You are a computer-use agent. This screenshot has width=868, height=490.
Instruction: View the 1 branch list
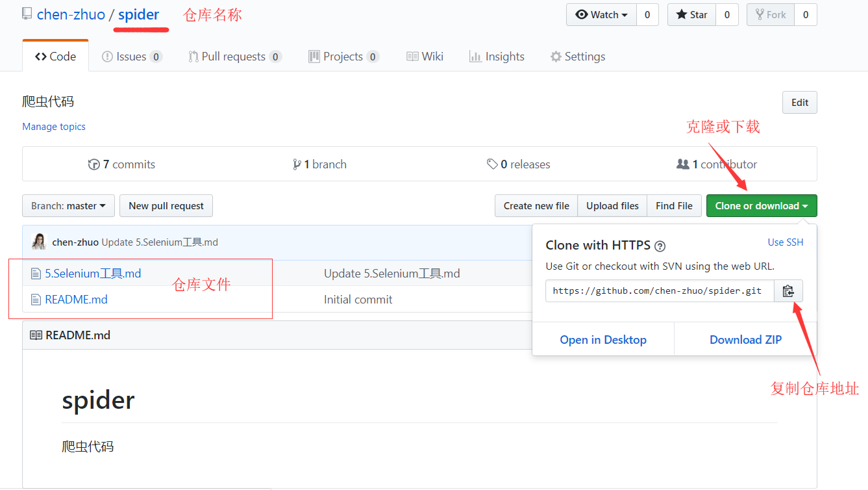[319, 164]
